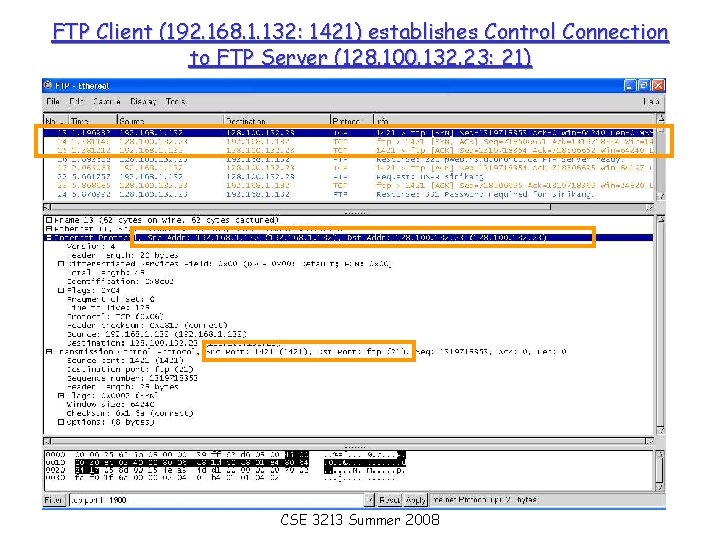Viewport: 720px width, 540px height.
Task: Click the packet list vertical scrollbar
Action: (661, 157)
